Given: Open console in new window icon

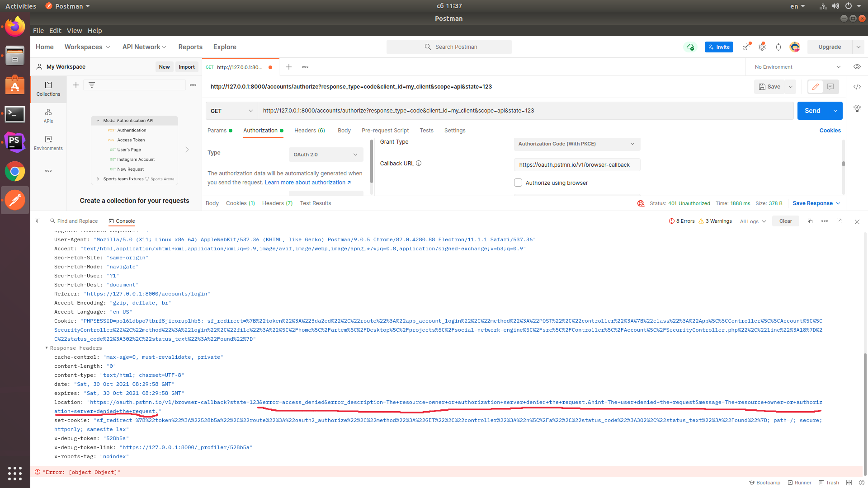Looking at the screenshot, I should pos(839,221).
